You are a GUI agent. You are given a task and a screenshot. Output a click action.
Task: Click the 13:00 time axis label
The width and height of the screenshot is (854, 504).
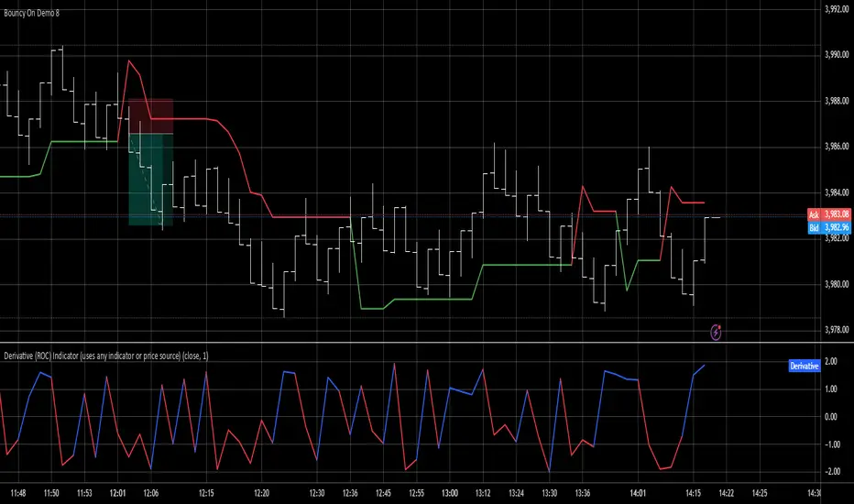click(450, 493)
